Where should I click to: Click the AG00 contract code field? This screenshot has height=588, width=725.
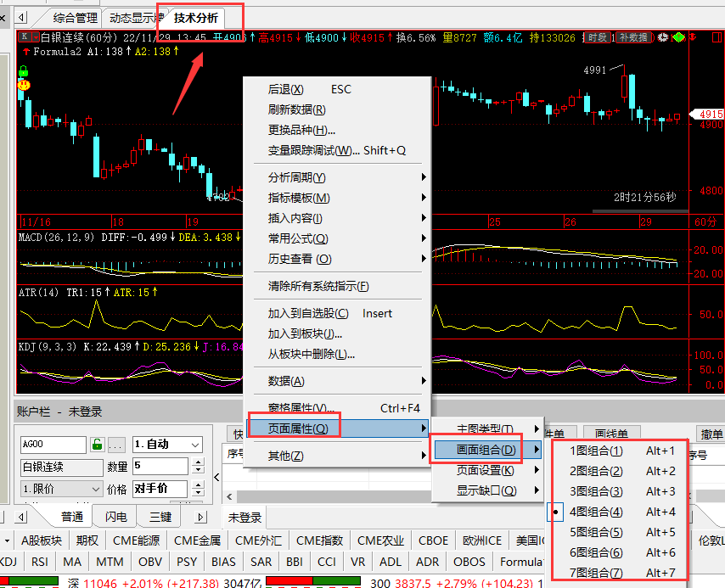tap(53, 445)
